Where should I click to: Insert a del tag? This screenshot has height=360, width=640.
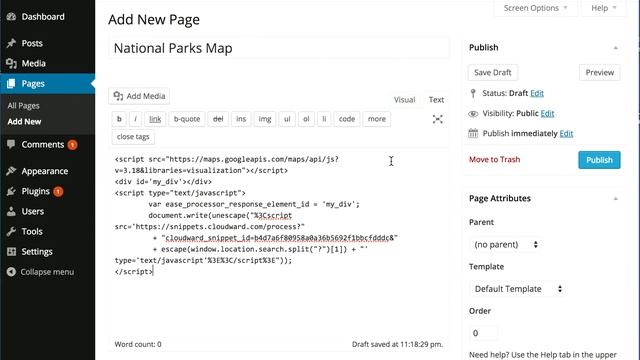(218, 119)
